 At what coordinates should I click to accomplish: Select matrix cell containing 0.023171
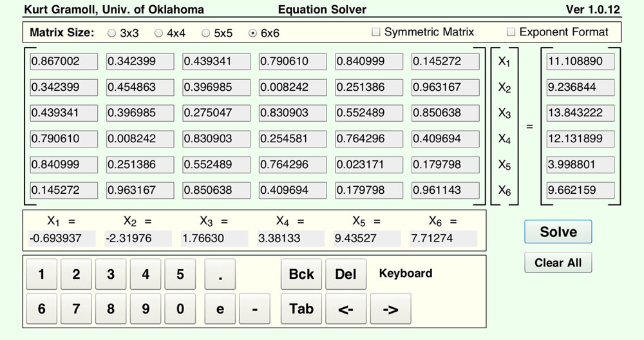pyautogui.click(x=369, y=165)
